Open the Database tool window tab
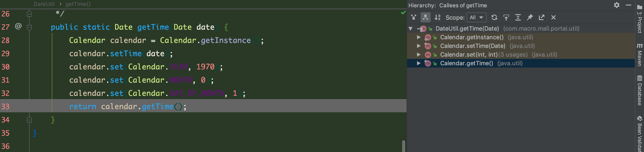 click(x=639, y=90)
